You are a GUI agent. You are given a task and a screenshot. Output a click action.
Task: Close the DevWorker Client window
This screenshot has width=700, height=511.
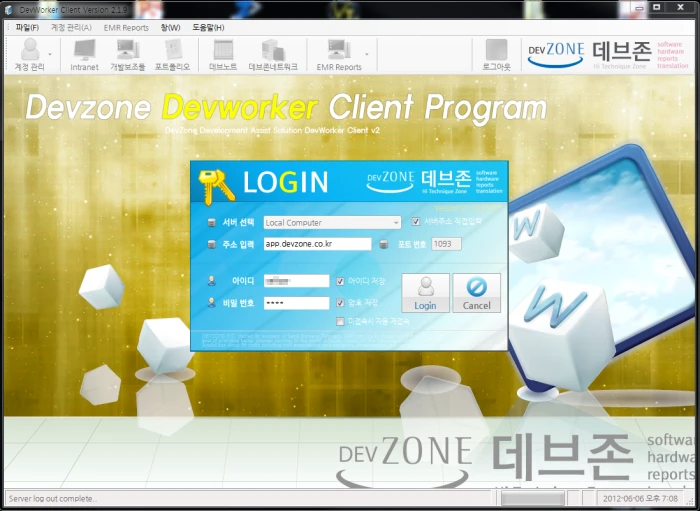(680, 8)
